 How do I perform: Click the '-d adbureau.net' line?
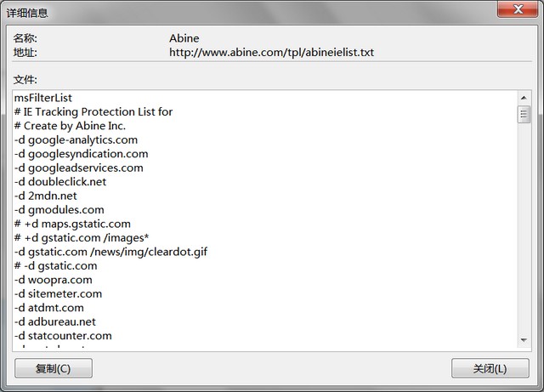coord(54,322)
